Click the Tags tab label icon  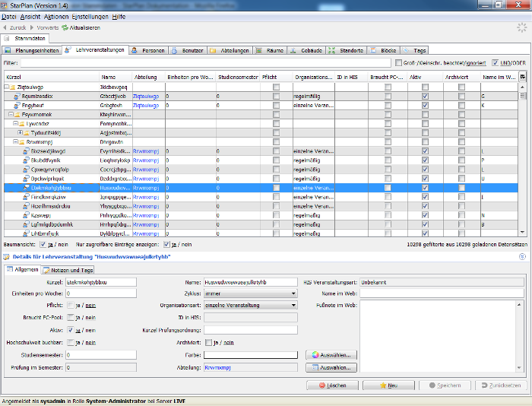(405, 51)
